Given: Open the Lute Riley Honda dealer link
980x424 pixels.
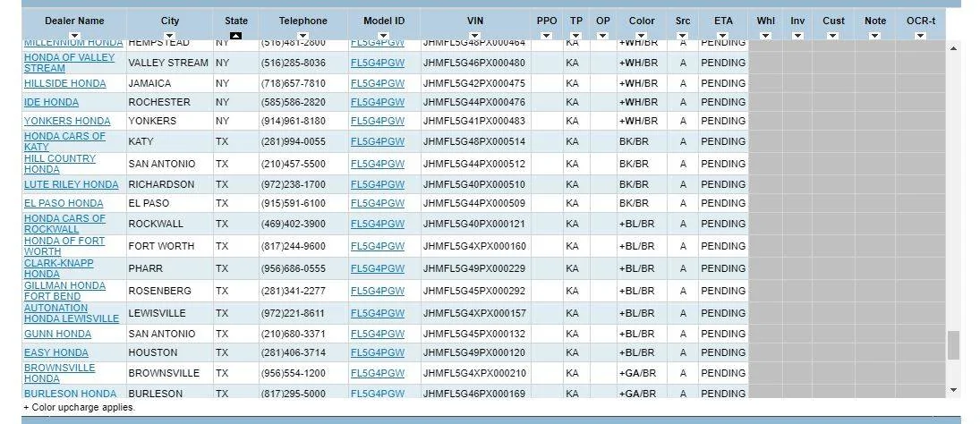Looking at the screenshot, I should 72,184.
